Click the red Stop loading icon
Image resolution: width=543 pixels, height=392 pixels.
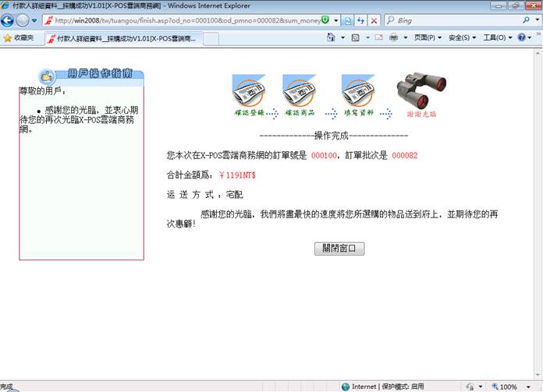(x=374, y=20)
